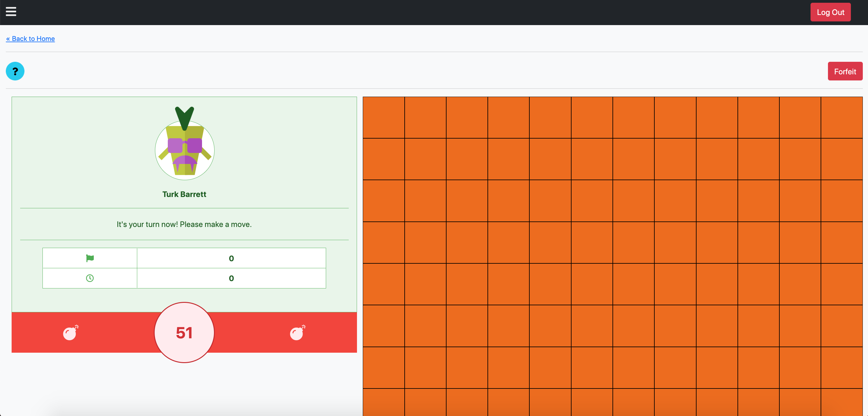The width and height of the screenshot is (868, 416).
Task: Click the right bomb icon
Action: (297, 333)
